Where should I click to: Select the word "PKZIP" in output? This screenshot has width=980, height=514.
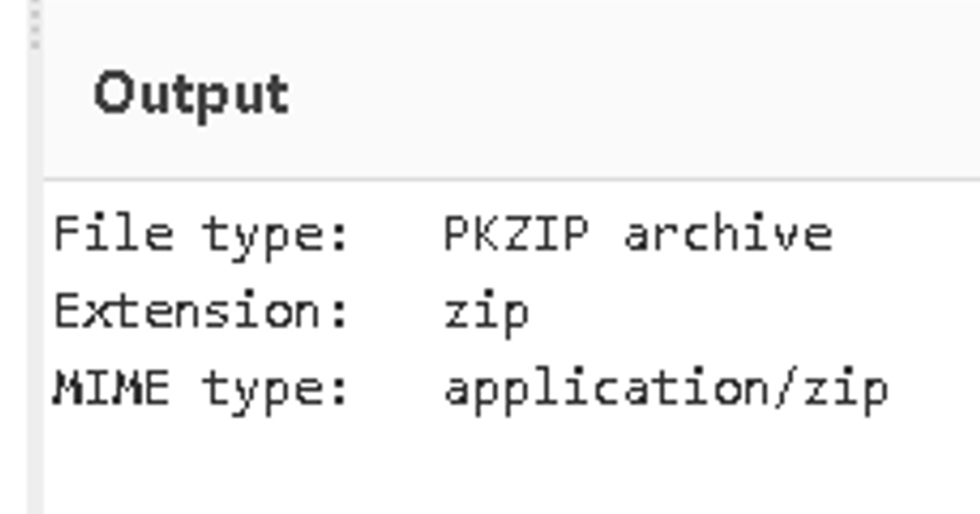516,234
